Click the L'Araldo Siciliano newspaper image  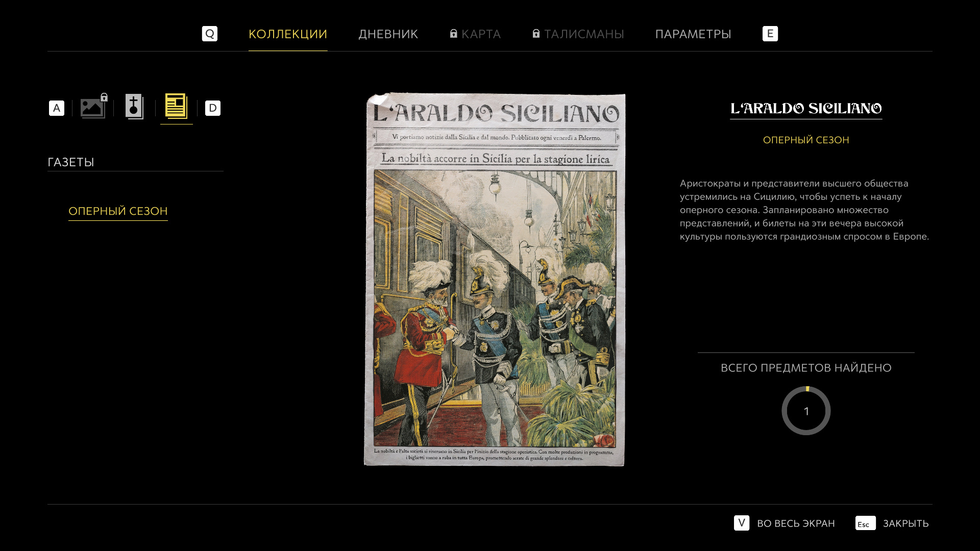[494, 279]
